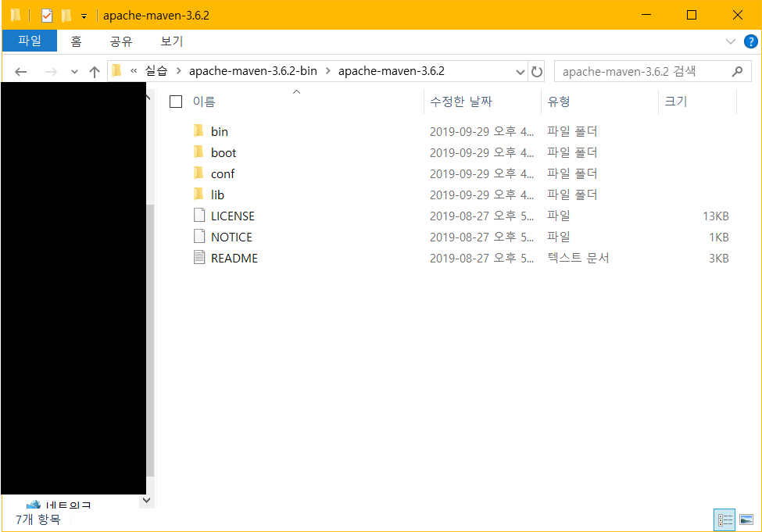Go forward with the right arrow

pyautogui.click(x=51, y=72)
